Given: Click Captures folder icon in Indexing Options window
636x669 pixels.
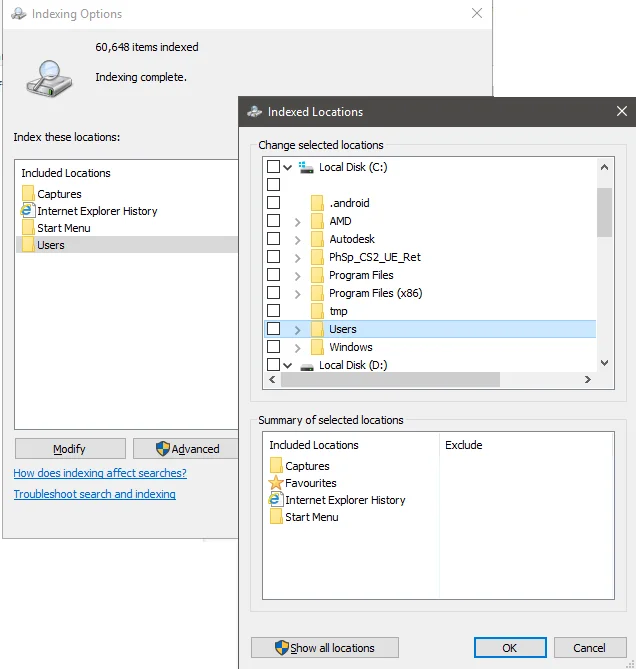Looking at the screenshot, I should point(28,193).
